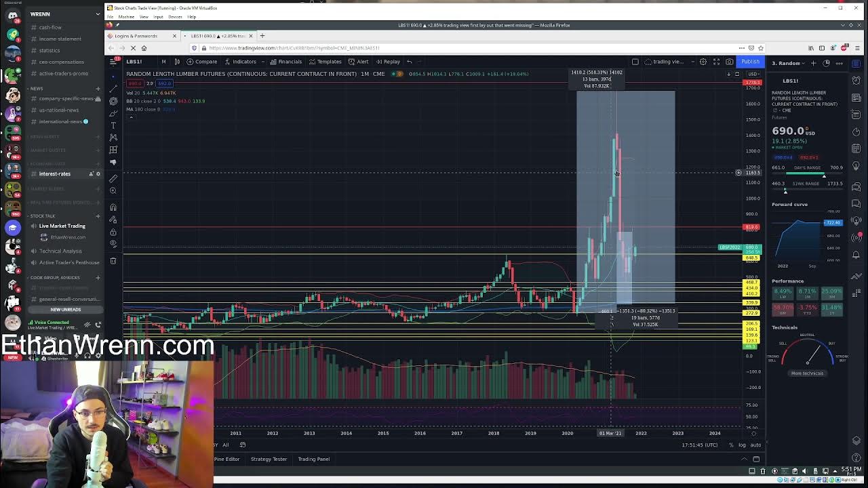Toggle lock all drawing tools
The image size is (868, 488).
pos(113,232)
